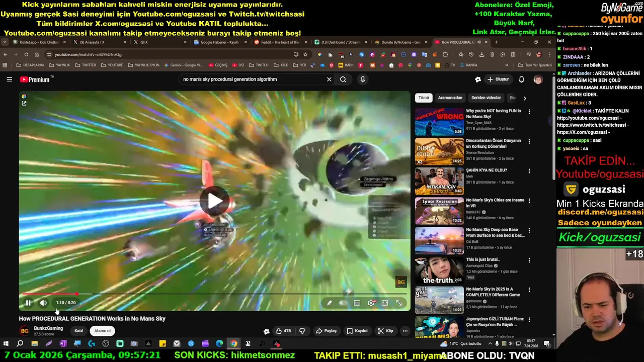Open OneNote from the taskbar

pos(63,344)
